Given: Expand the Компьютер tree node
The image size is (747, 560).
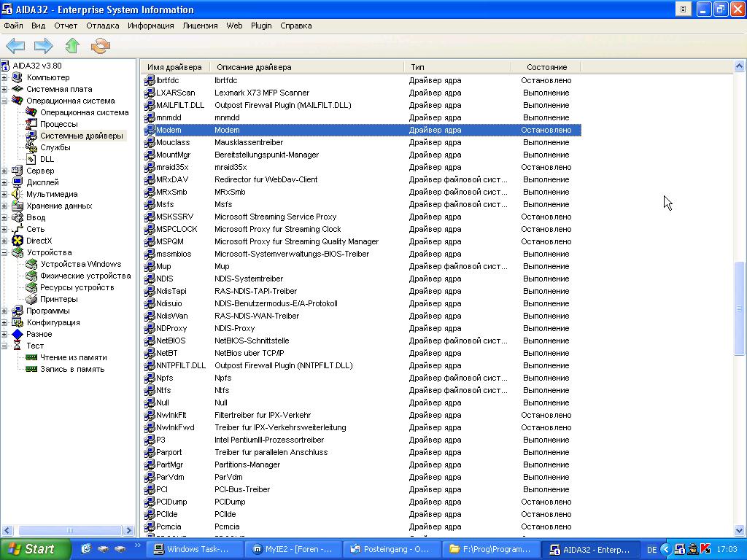Looking at the screenshot, I should click(4, 77).
